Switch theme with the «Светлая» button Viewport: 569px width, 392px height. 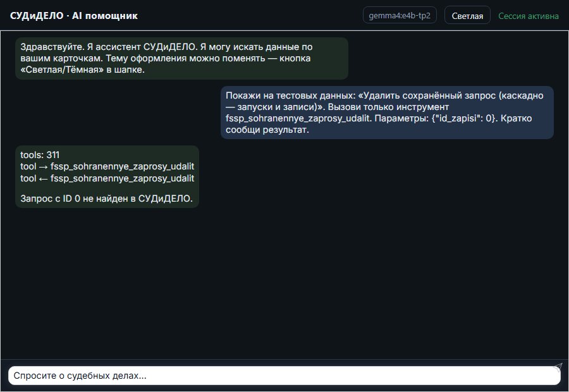coord(467,16)
